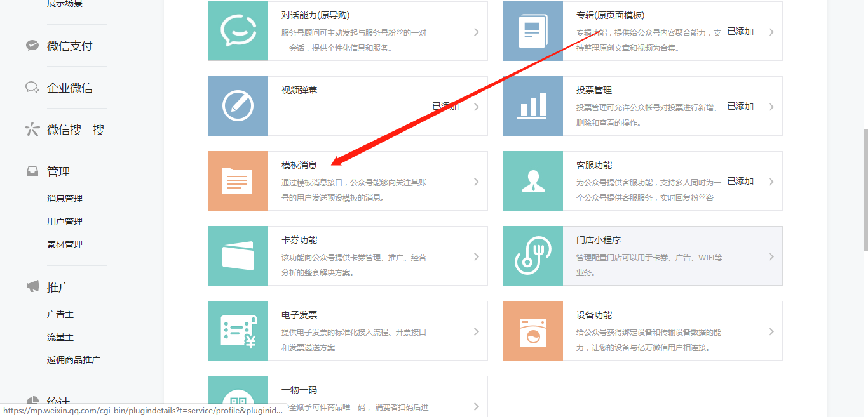Click the 统计 pie chart icon
Viewport: 868px width, 417px height.
[x=32, y=401]
